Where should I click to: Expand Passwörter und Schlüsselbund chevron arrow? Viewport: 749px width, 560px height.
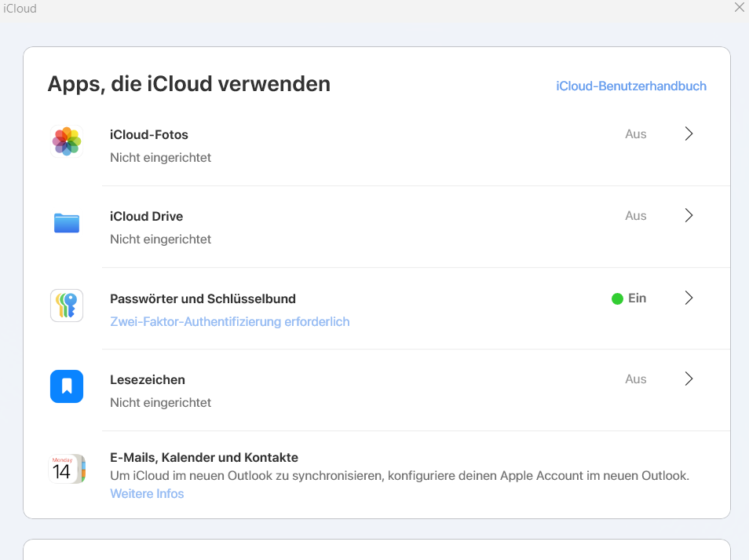pyautogui.click(x=689, y=298)
